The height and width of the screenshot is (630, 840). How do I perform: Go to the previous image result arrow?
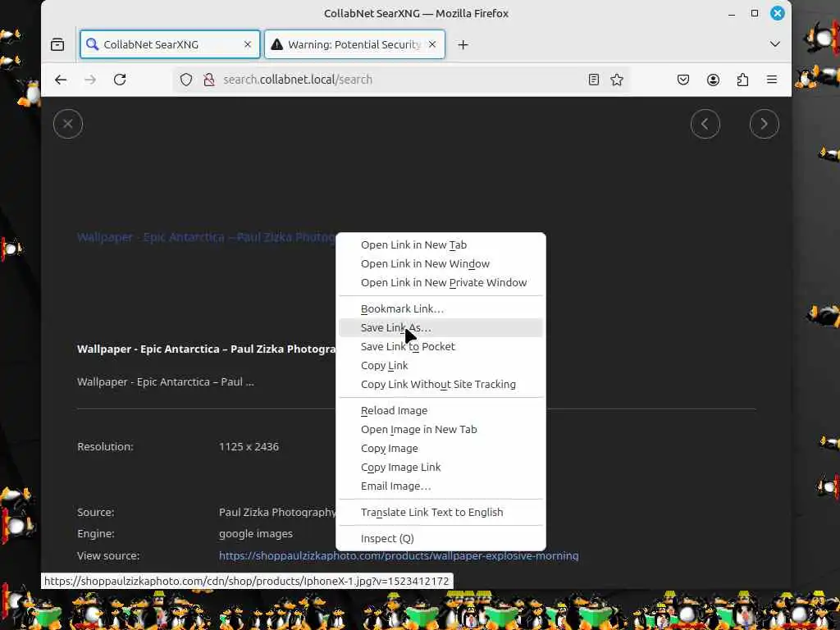point(705,124)
